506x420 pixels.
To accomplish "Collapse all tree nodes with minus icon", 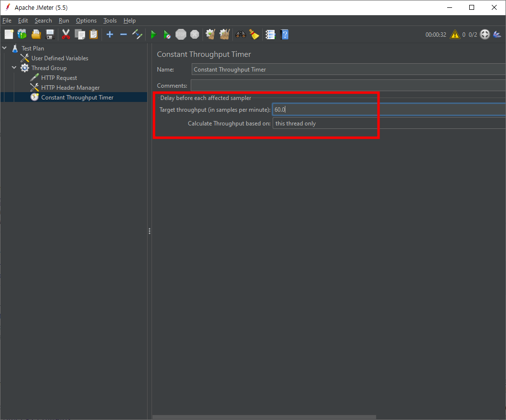I will (123, 34).
